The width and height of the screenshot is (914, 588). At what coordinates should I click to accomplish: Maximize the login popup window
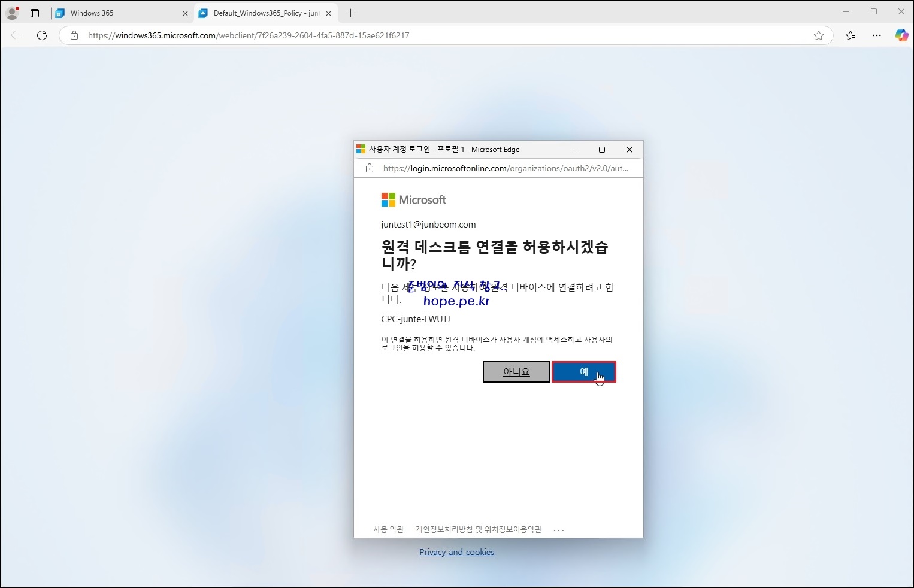(x=602, y=150)
